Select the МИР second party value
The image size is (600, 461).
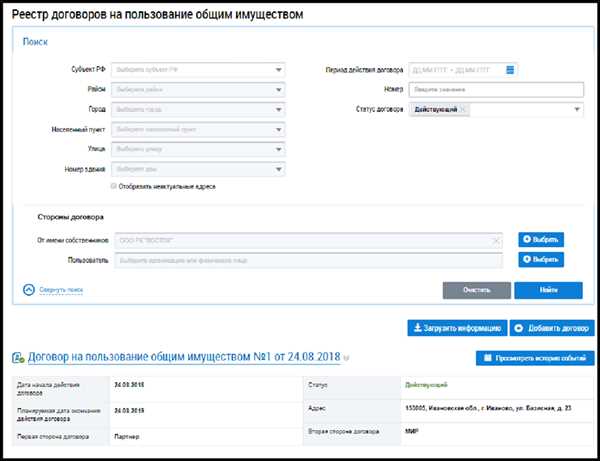412,432
